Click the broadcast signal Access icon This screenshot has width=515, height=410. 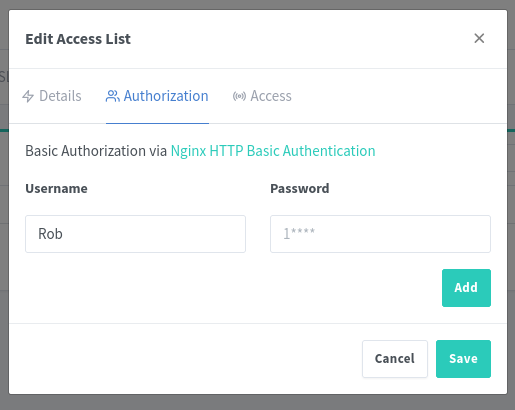pyautogui.click(x=239, y=96)
